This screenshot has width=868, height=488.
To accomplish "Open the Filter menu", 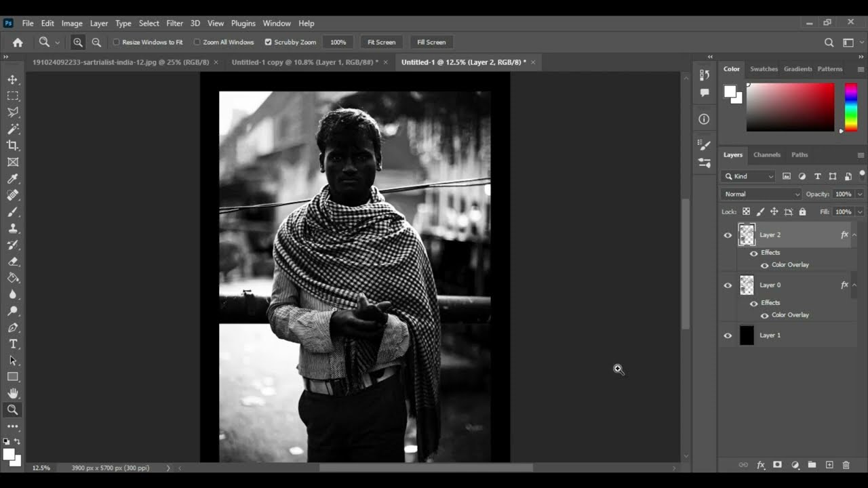I will (x=174, y=23).
